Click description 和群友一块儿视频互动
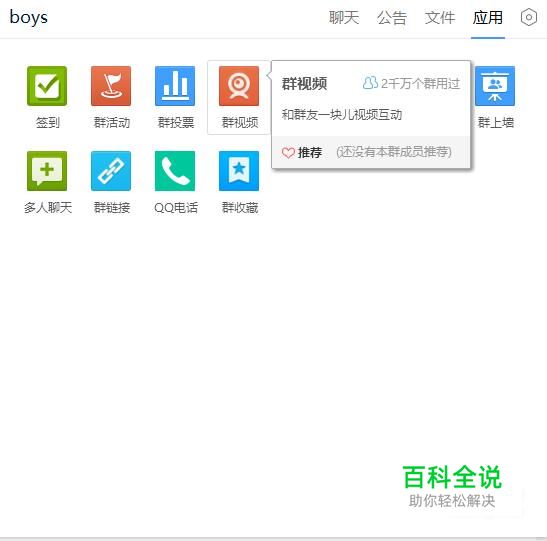This screenshot has height=541, width=547. click(342, 114)
